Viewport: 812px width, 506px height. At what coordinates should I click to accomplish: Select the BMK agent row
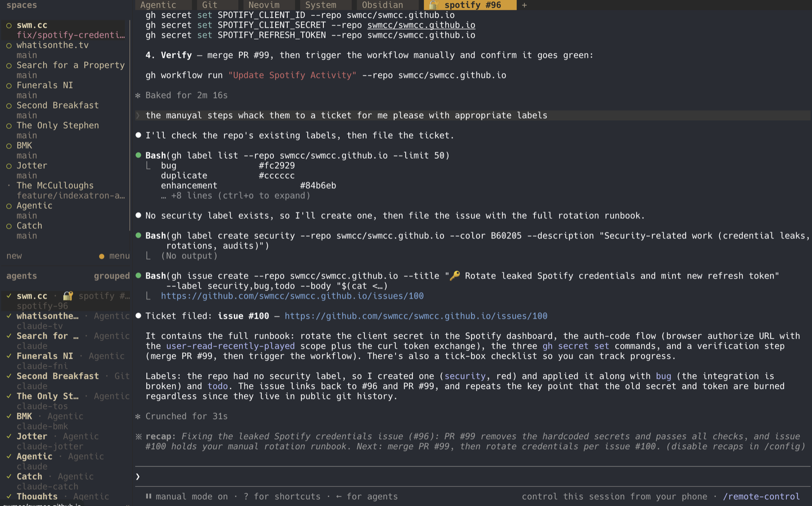point(65,421)
